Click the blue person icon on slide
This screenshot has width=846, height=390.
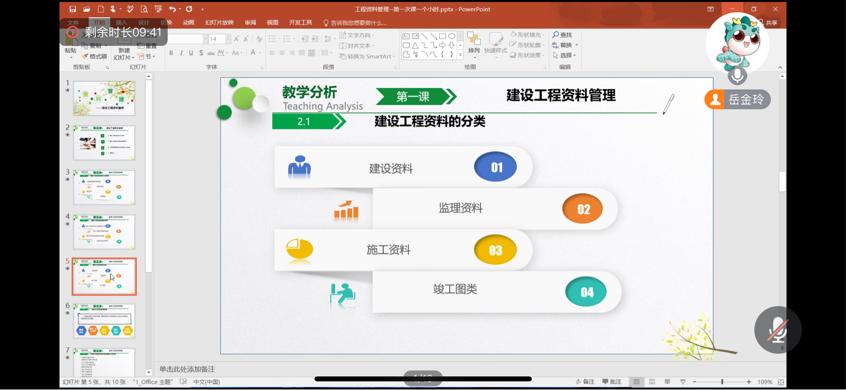pyautogui.click(x=299, y=167)
